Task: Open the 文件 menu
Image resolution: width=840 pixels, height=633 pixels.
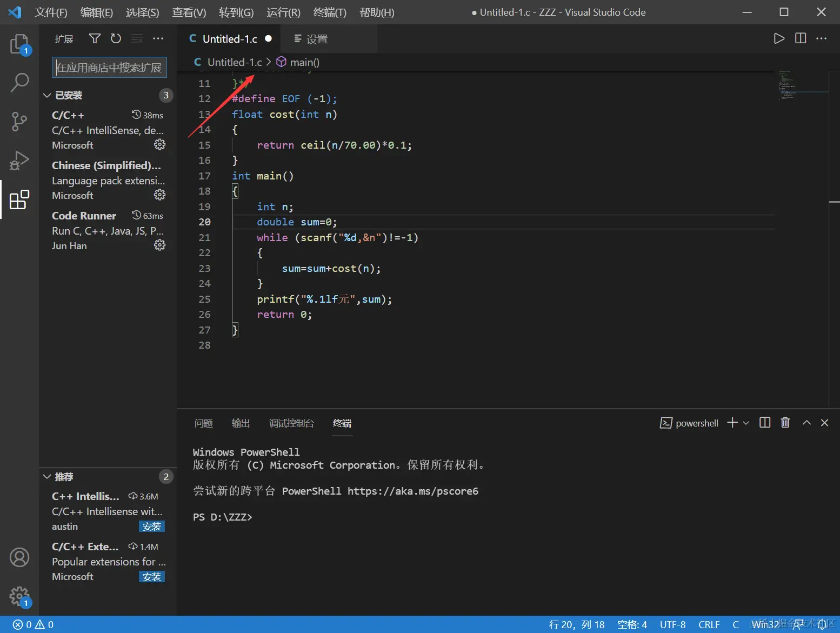Action: (x=51, y=12)
